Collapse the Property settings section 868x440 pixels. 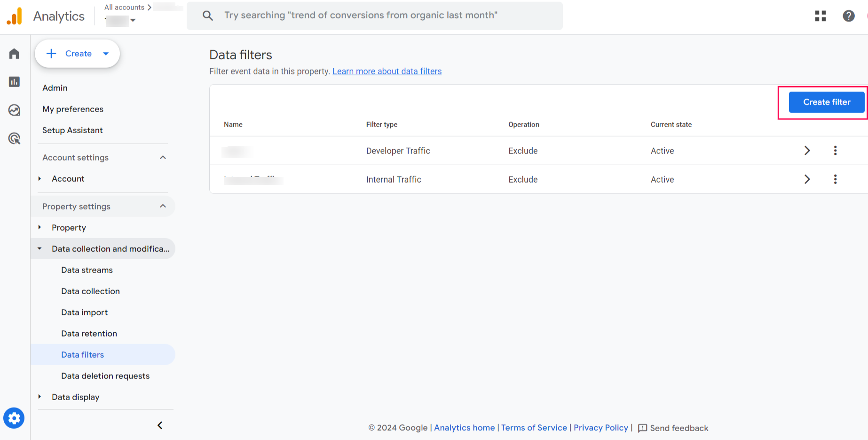(x=163, y=206)
